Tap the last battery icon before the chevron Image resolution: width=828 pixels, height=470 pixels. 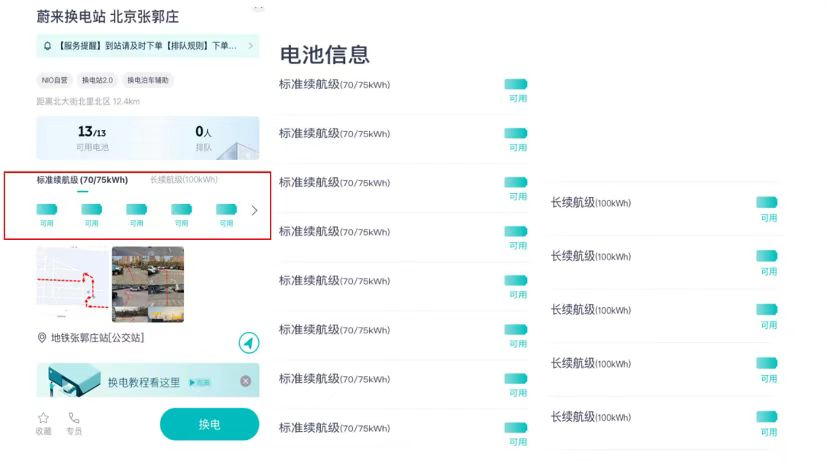click(227, 210)
